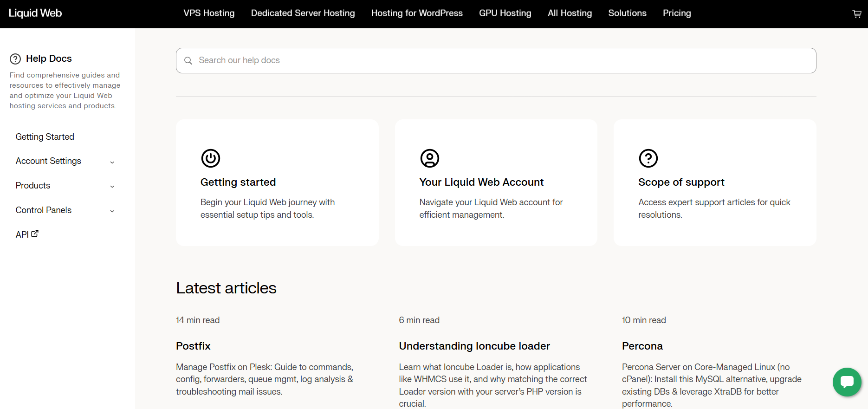Click Scope of support card description text
Viewport: 868px width, 409px height.
pyautogui.click(x=714, y=208)
